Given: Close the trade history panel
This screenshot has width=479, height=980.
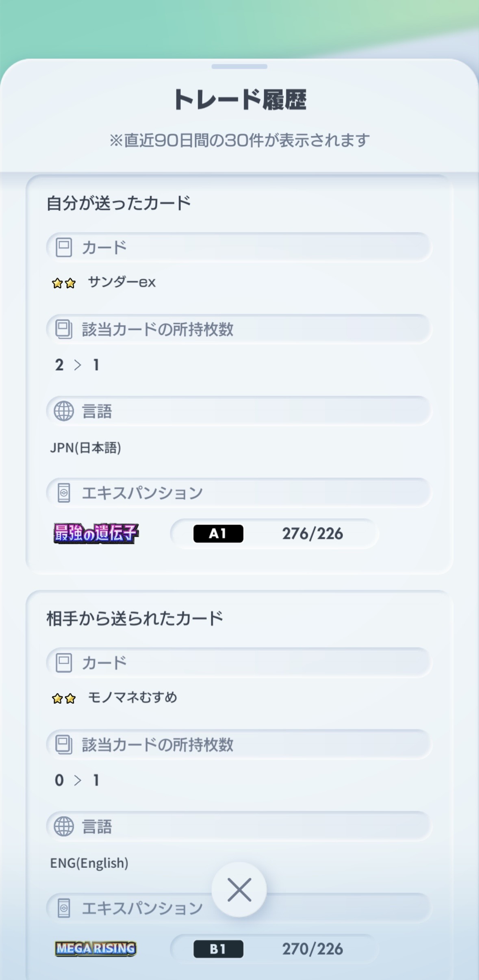Looking at the screenshot, I should (x=239, y=889).
